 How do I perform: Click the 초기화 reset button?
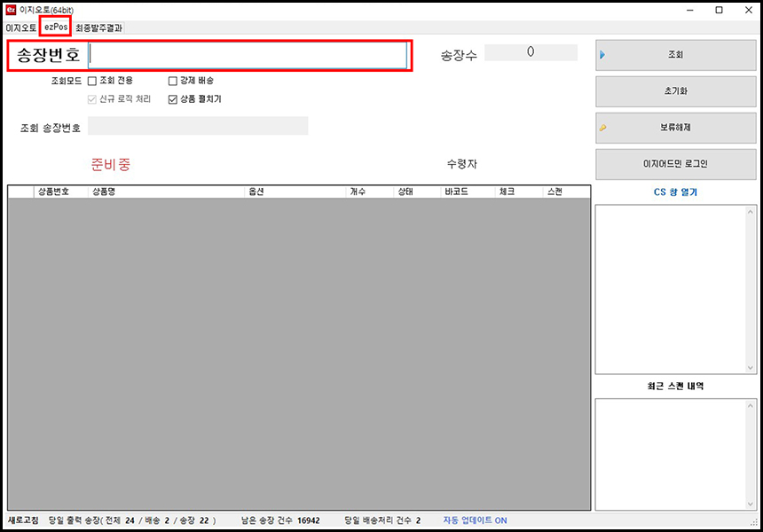point(675,91)
